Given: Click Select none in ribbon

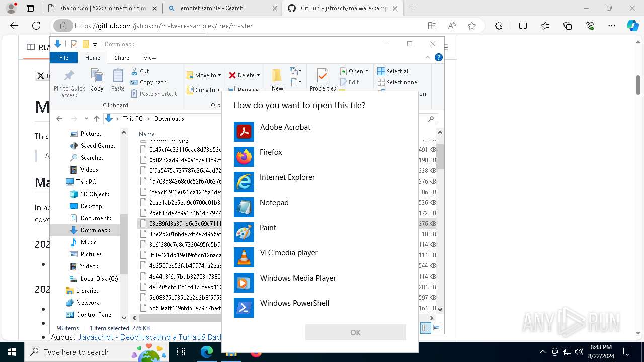Looking at the screenshot, I should click(397, 82).
